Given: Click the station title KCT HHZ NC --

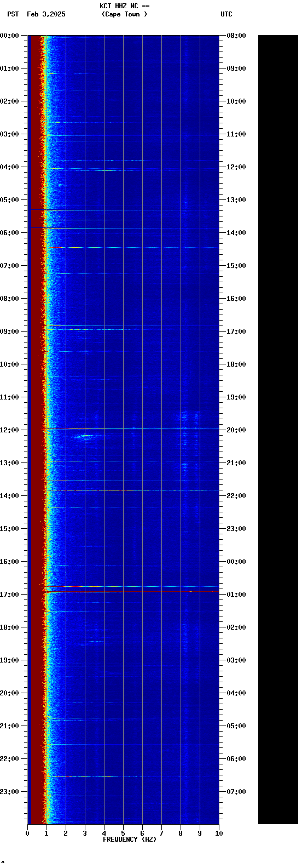Looking at the screenshot, I should (124, 6).
